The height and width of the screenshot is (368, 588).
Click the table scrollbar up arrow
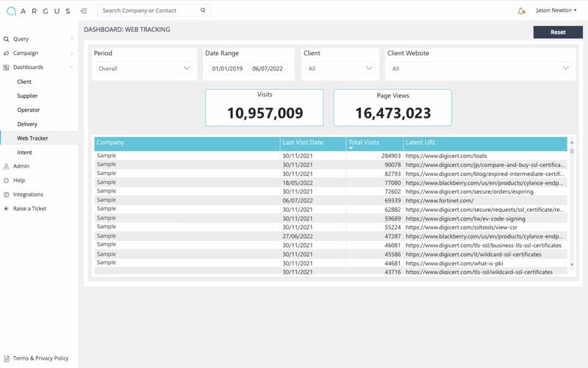coord(572,142)
